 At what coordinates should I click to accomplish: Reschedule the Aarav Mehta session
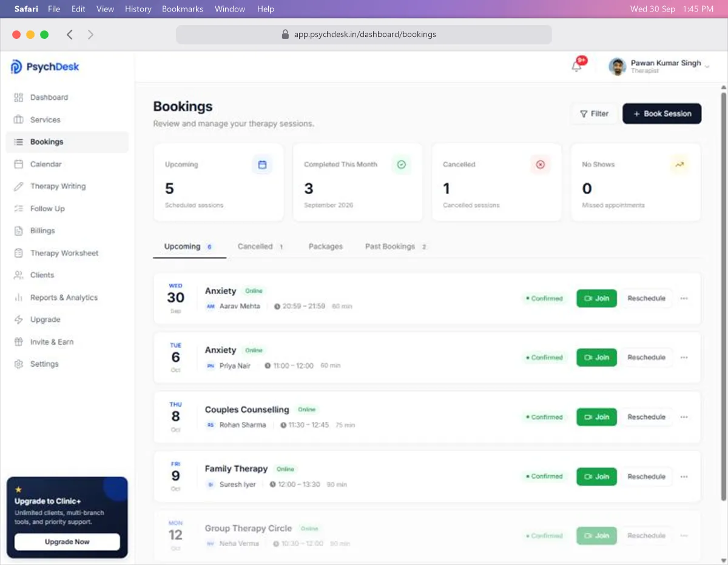[646, 298]
